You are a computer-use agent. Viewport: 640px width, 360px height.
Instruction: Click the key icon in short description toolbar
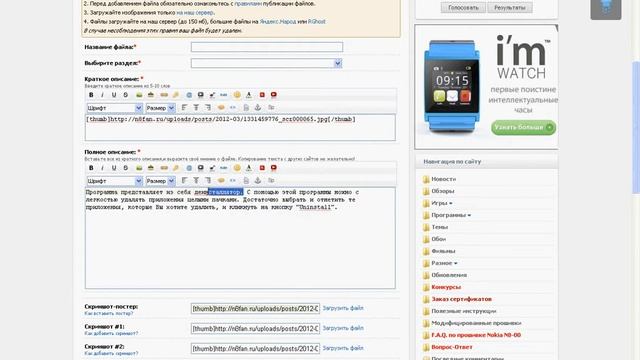click(x=176, y=95)
